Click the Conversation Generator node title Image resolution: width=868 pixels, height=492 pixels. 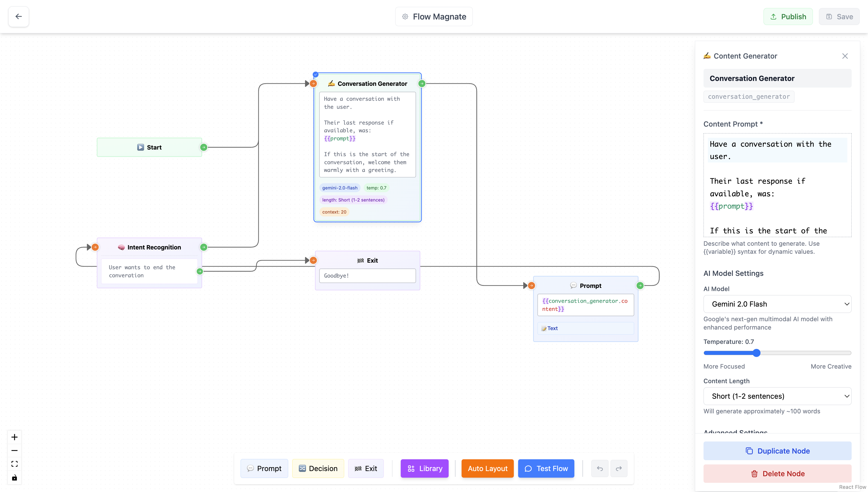[372, 84]
